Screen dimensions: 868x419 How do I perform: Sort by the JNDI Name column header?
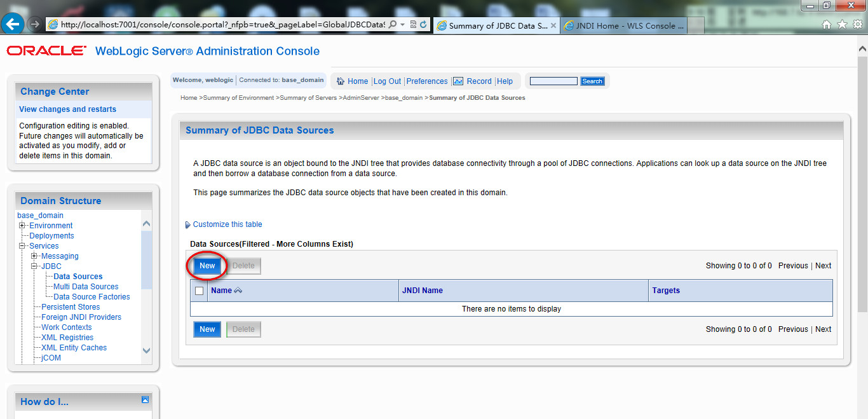point(423,291)
